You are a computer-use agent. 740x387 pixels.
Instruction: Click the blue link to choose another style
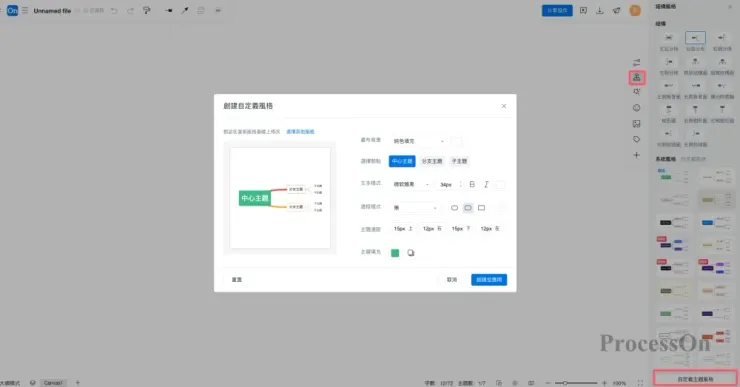pos(300,132)
